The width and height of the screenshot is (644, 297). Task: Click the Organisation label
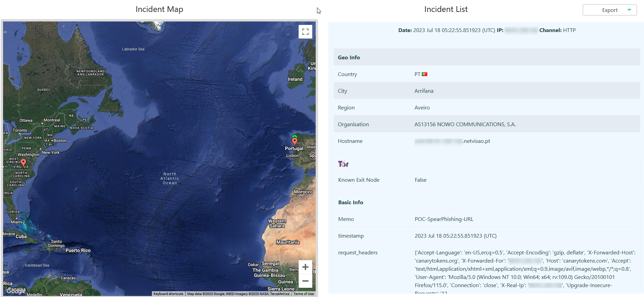353,124
